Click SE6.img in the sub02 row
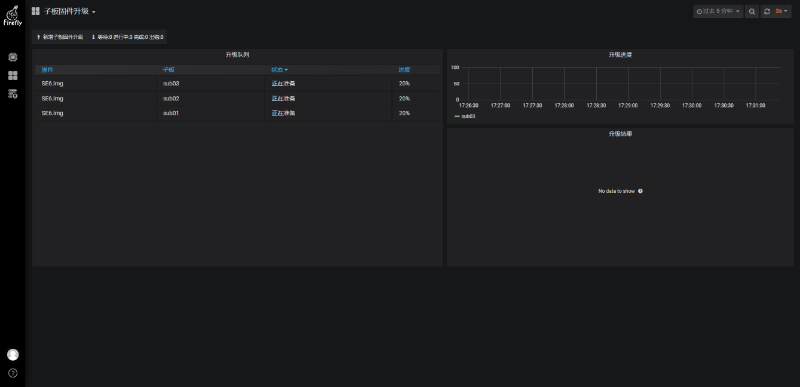Image resolution: width=800 pixels, height=387 pixels. click(52, 98)
